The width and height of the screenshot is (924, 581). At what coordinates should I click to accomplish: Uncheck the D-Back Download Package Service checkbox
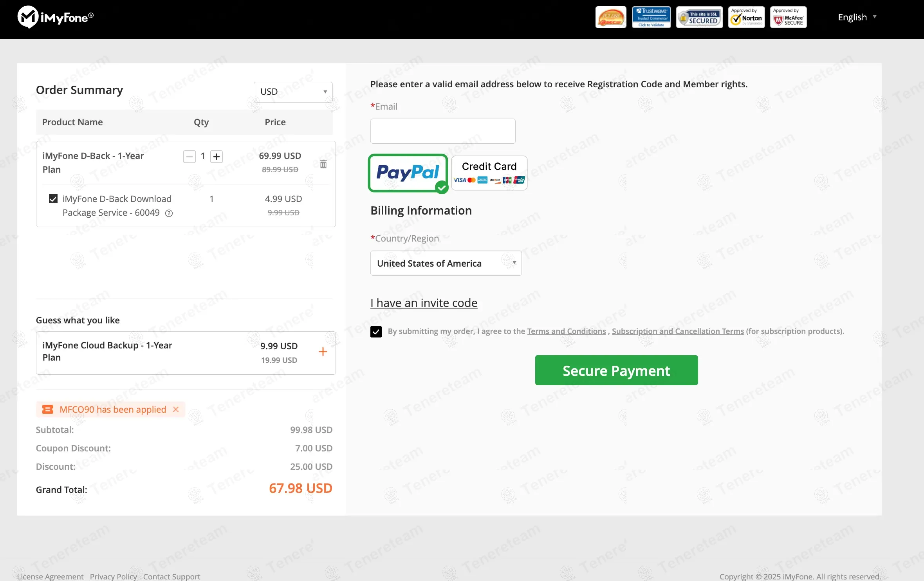click(53, 199)
